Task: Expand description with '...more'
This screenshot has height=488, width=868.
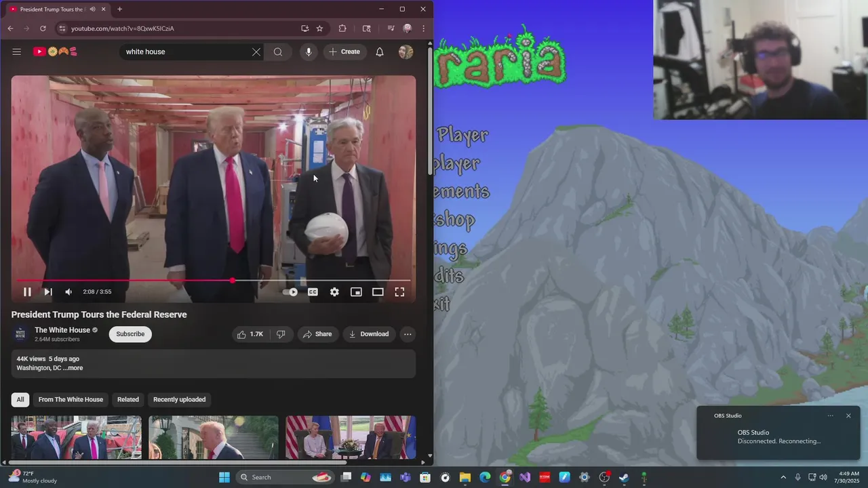Action: (73, 368)
